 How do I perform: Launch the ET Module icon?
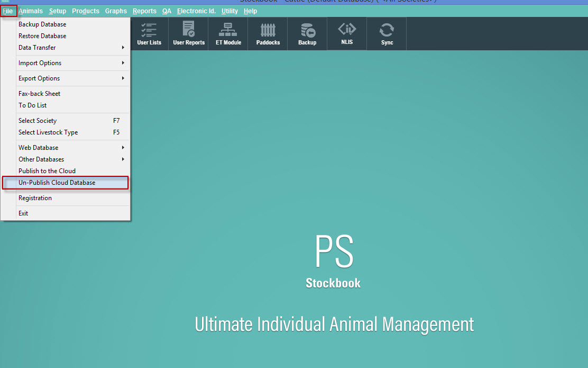coord(228,34)
